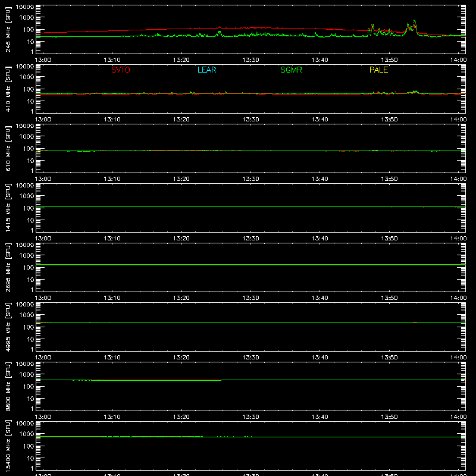Select the 15400 MHz [SFU] axis title

point(8,446)
